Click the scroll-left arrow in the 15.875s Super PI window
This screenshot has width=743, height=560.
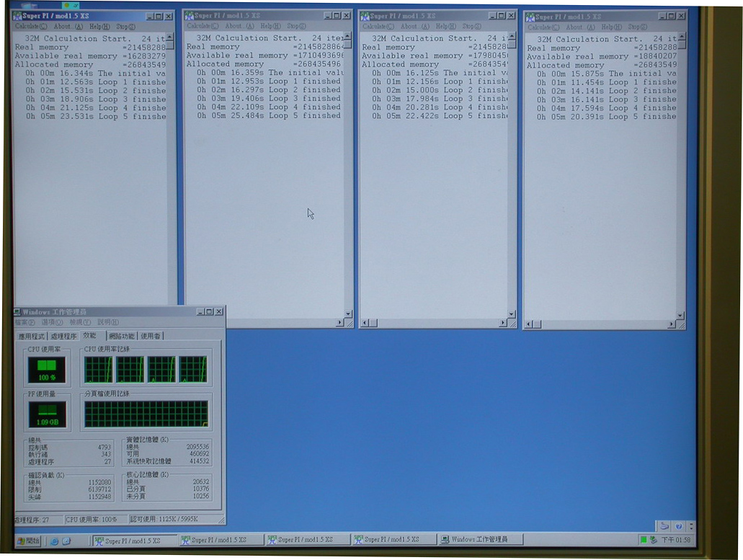[x=530, y=324]
